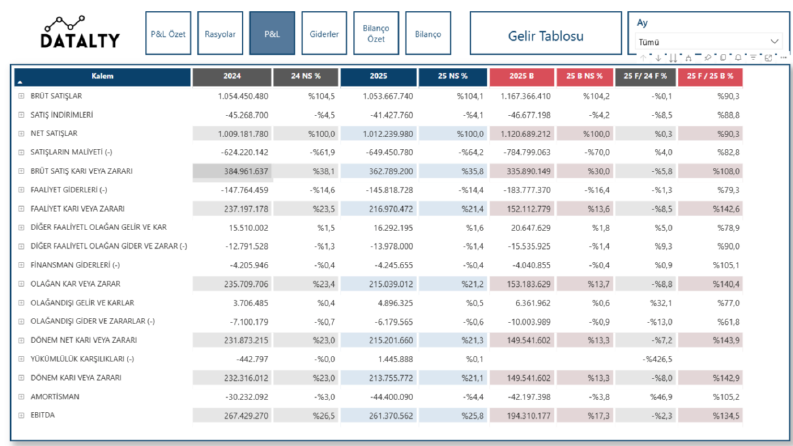Open the Bilanço Özet page
The height and width of the screenshot is (446, 793).
coord(376,33)
